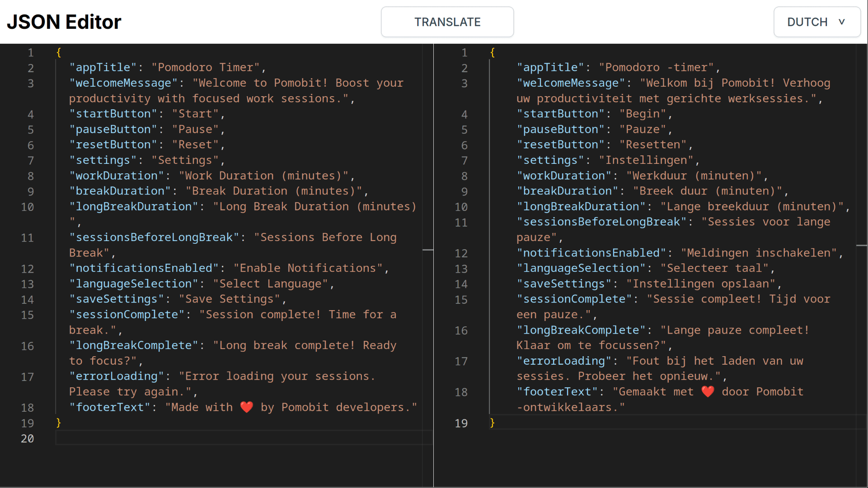The image size is (868, 488).
Task: Click the "footerText" key in left editor
Action: [110, 407]
